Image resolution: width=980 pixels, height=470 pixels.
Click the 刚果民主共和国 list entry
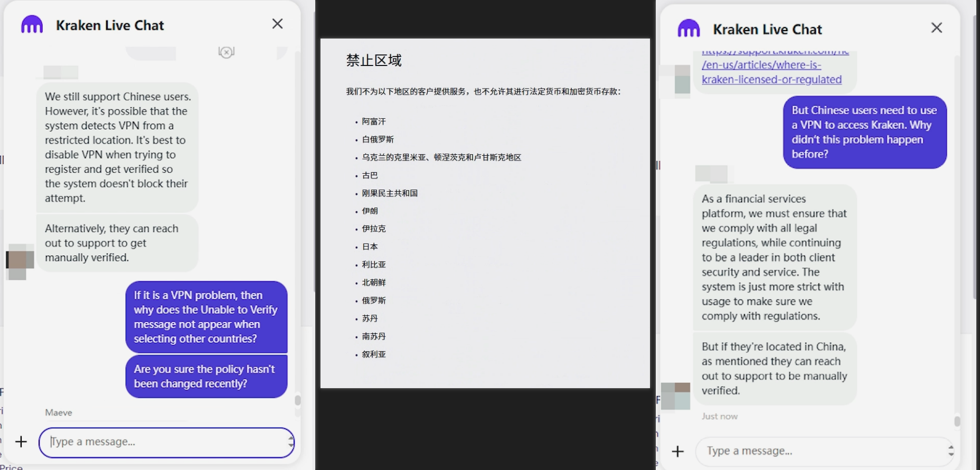390,193
